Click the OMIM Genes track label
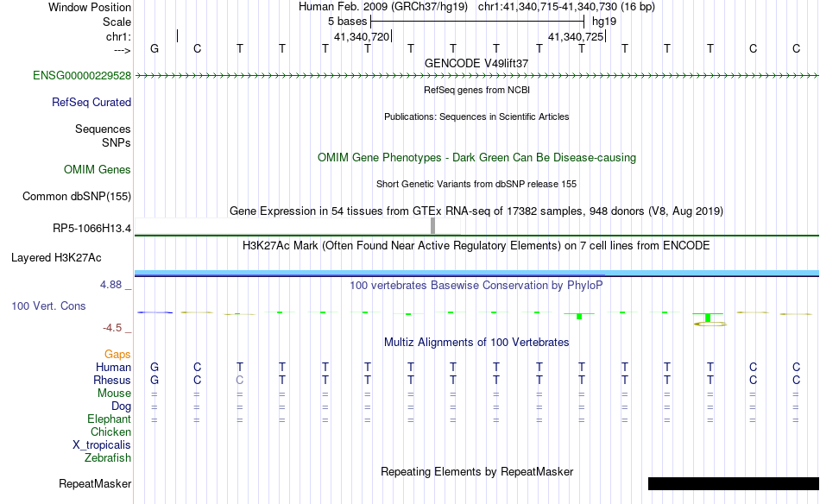 [98, 170]
